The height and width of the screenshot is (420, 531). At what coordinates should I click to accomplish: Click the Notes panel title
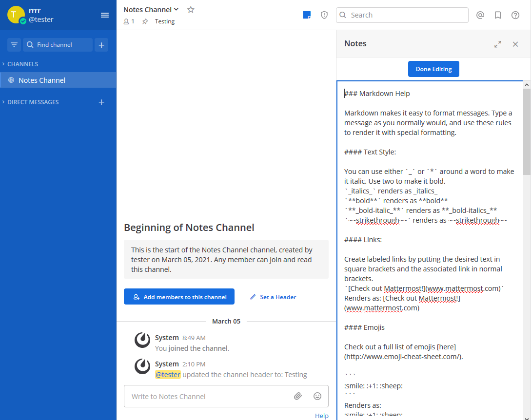pyautogui.click(x=355, y=43)
